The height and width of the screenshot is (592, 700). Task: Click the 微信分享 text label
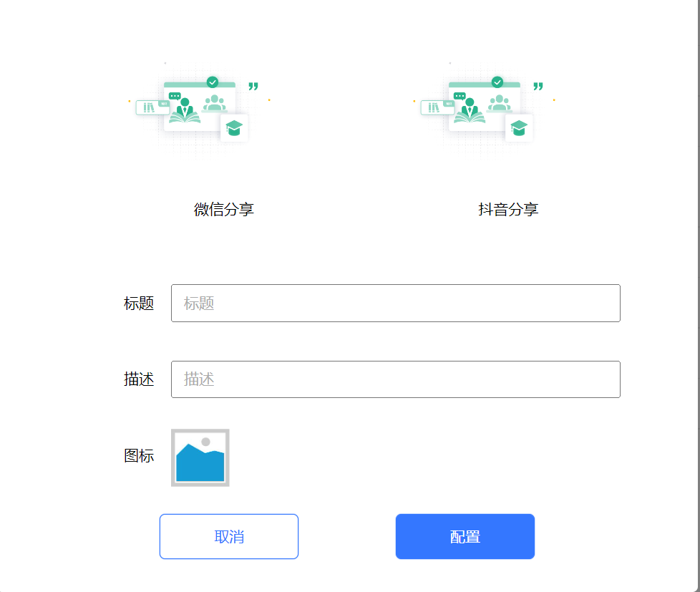223,209
